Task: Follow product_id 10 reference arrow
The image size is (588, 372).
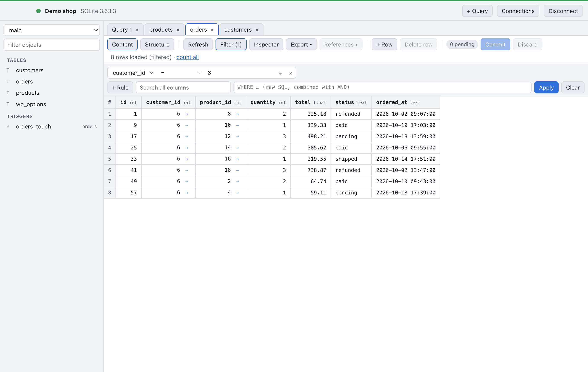Action: pos(238,125)
